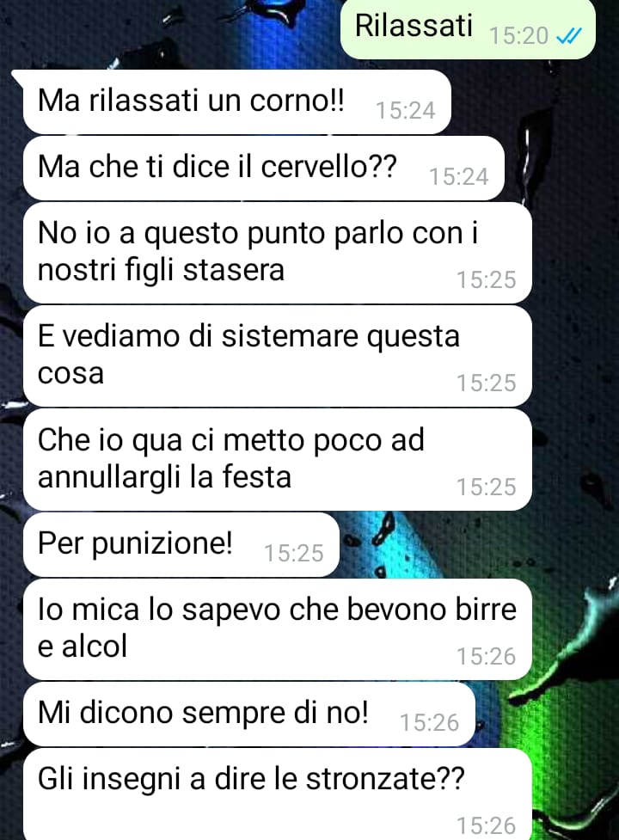Tap the word 'cervello??' in the message
This screenshot has width=619, height=840.
coord(328,167)
